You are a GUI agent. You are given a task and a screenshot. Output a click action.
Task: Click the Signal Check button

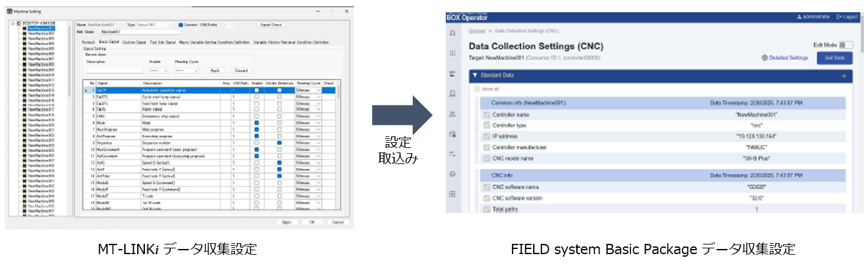[x=270, y=24]
